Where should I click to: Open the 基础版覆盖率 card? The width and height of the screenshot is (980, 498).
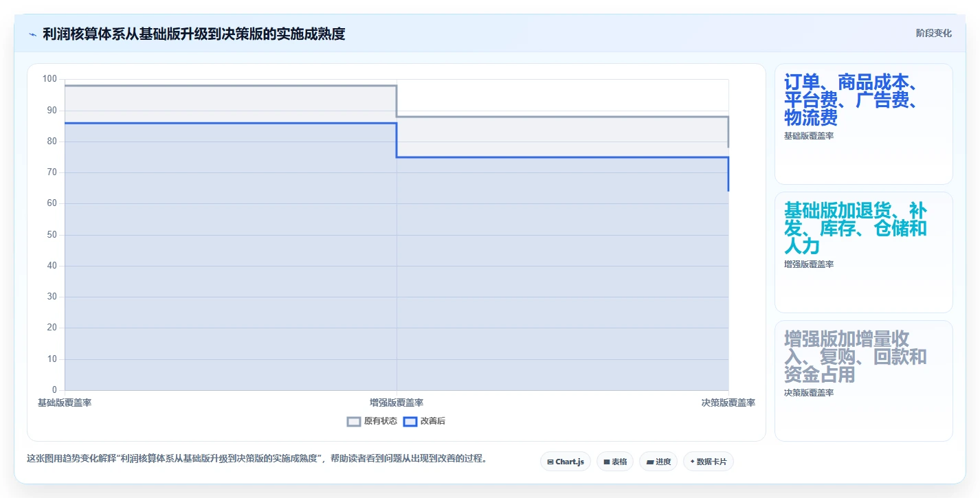click(864, 124)
